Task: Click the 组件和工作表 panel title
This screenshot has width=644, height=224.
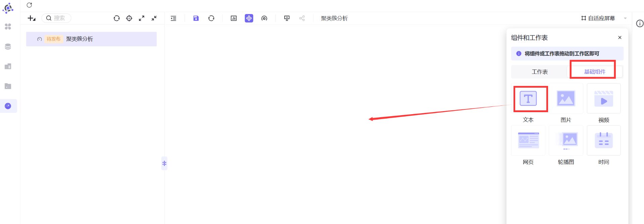Action: 529,38
